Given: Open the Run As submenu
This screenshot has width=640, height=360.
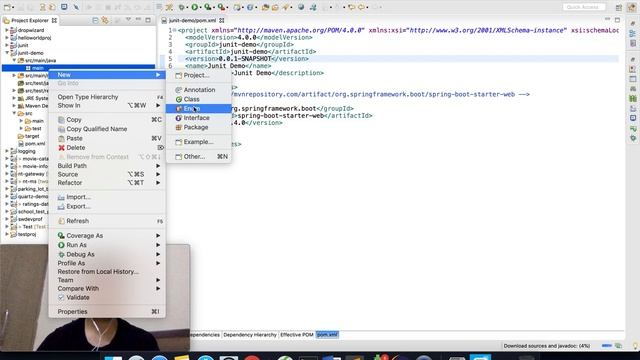Looking at the screenshot, I should click(107, 245).
